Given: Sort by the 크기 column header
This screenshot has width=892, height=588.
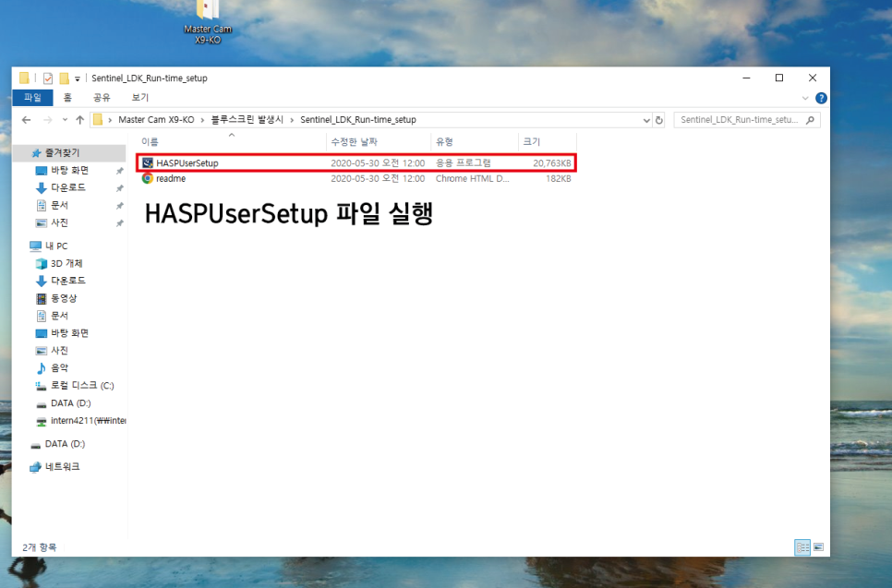Looking at the screenshot, I should pos(548,141).
